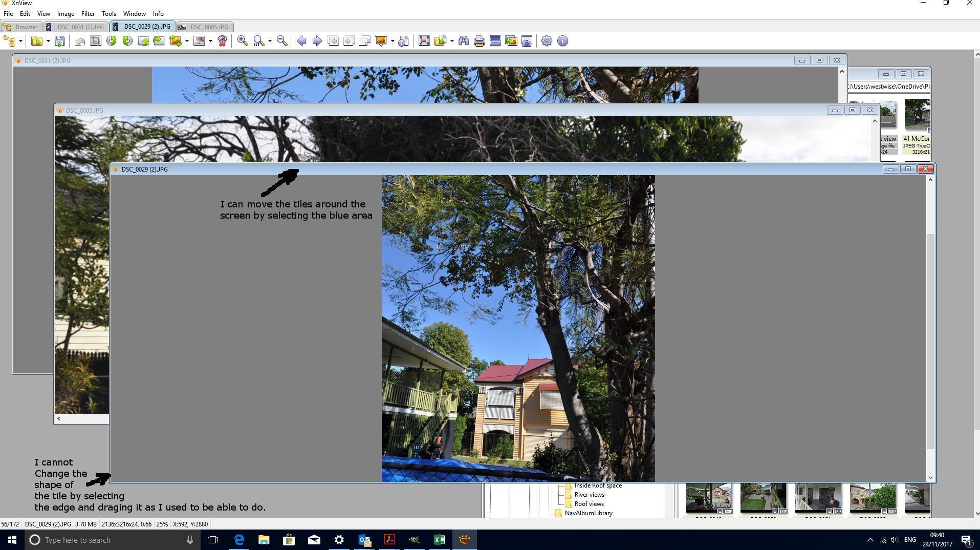
Task: Click scroll-left arrow in DSC_0005.JPG window
Action: coord(59,419)
